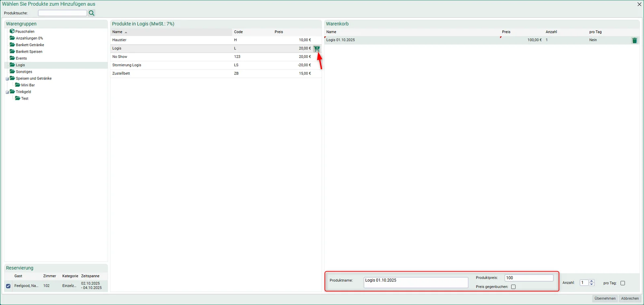Click the Produktpreis input field
This screenshot has height=305, width=644.
coord(529,278)
